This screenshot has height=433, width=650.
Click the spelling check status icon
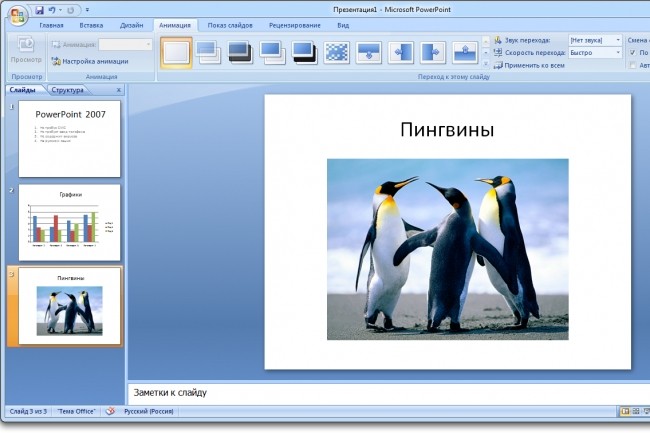tap(110, 411)
